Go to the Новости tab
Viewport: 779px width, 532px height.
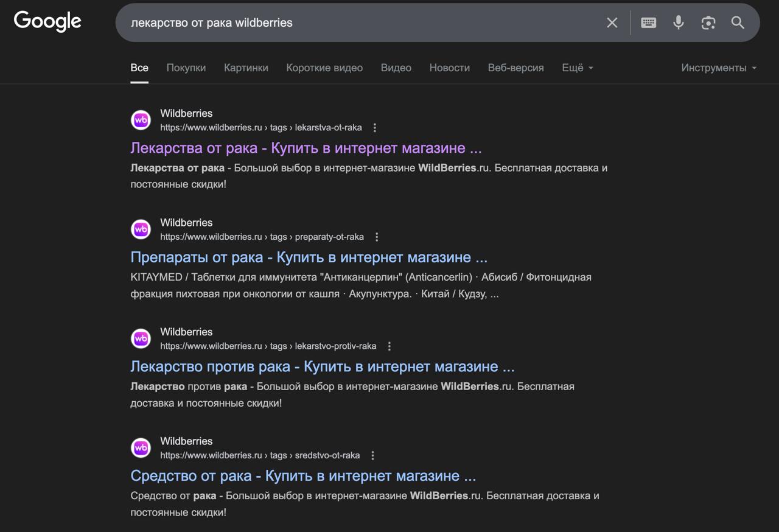click(x=449, y=68)
